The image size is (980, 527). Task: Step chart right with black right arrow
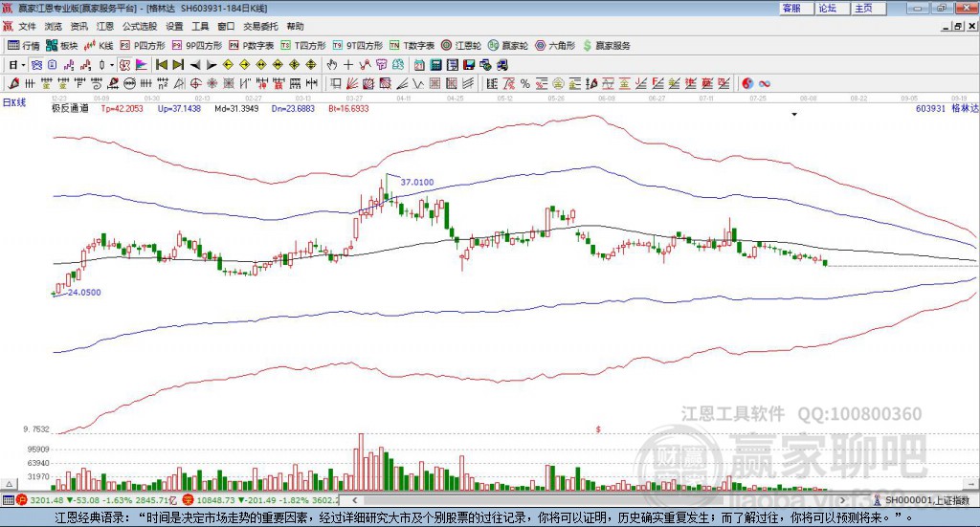coord(212,65)
